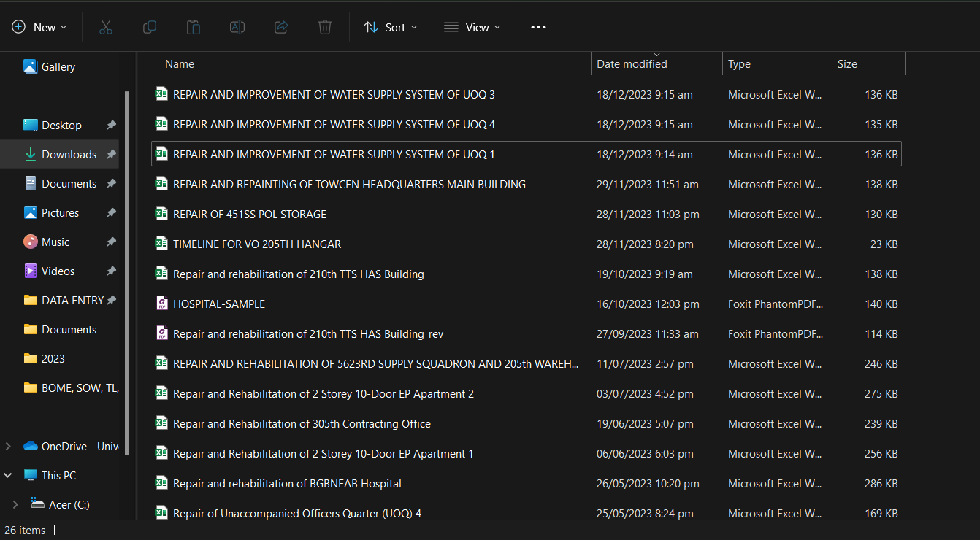Open the View layout dropdown
This screenshot has width=980, height=540.
pos(472,27)
